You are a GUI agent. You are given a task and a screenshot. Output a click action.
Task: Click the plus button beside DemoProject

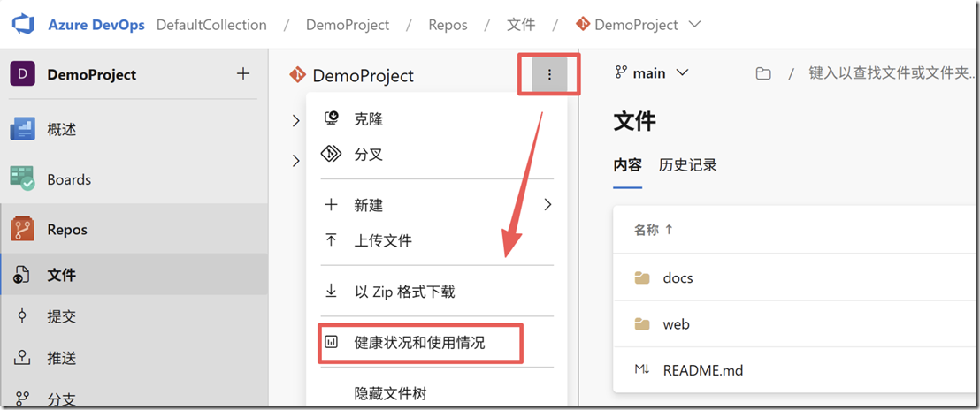click(x=243, y=73)
